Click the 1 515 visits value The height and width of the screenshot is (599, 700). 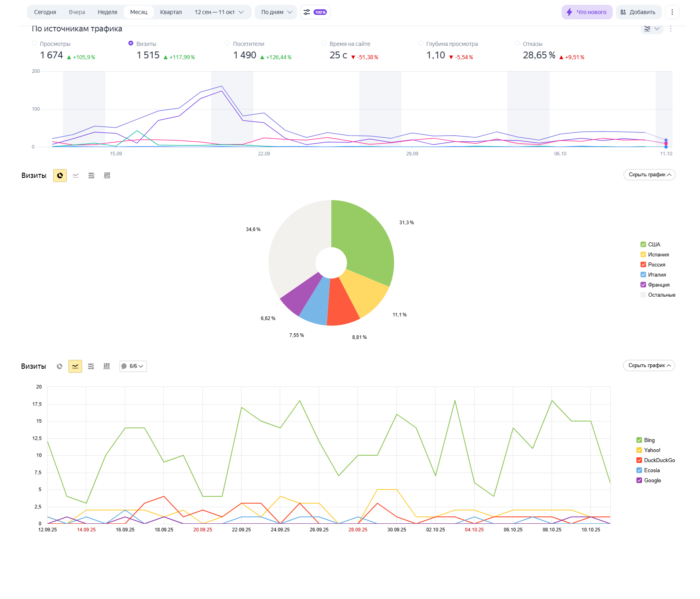tap(148, 55)
